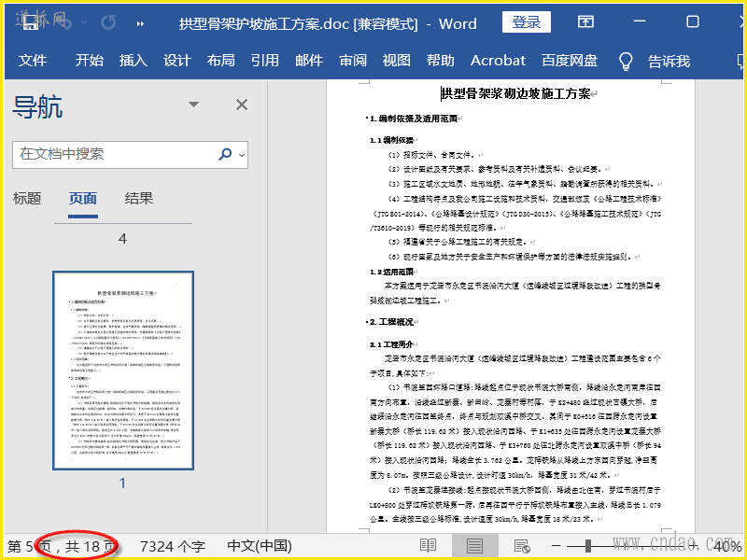Viewport: 747px width, 560px height.
Task: Click the Save icon in title bar
Action: point(31,22)
